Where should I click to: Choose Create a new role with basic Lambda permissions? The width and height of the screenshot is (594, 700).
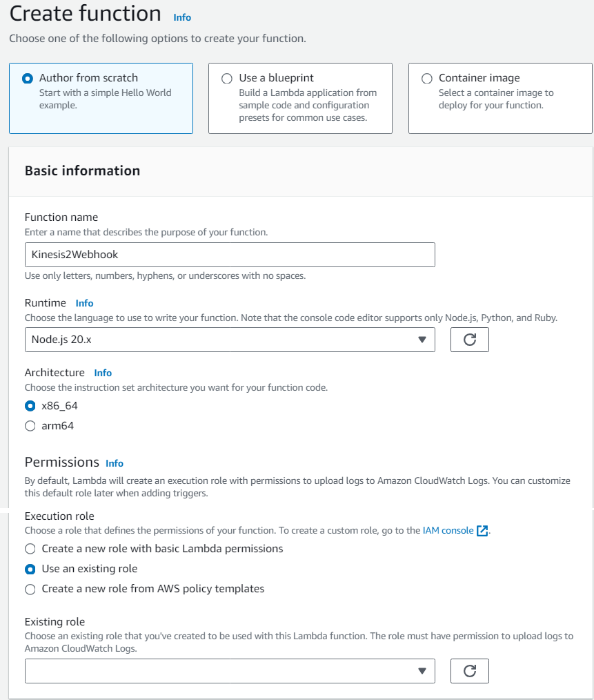click(28, 549)
